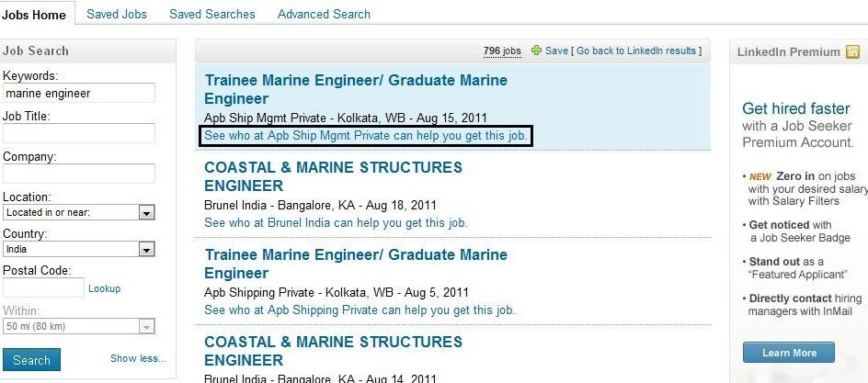
Task: Focus the Job Title text field
Action: point(78,133)
